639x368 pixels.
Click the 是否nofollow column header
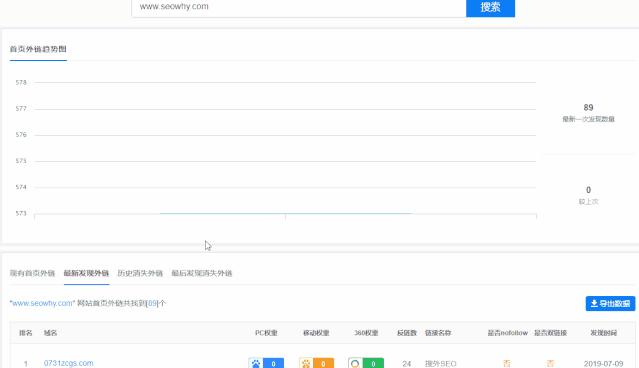pos(507,333)
